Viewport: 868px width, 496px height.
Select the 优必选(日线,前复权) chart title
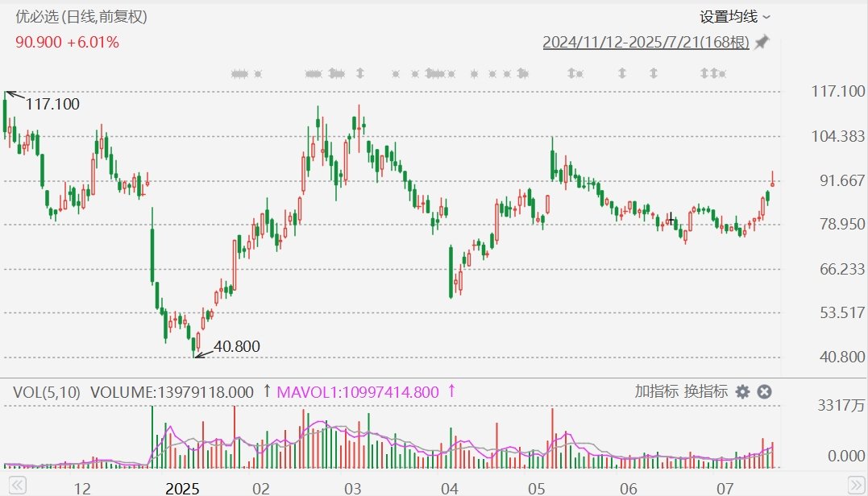coord(81,16)
